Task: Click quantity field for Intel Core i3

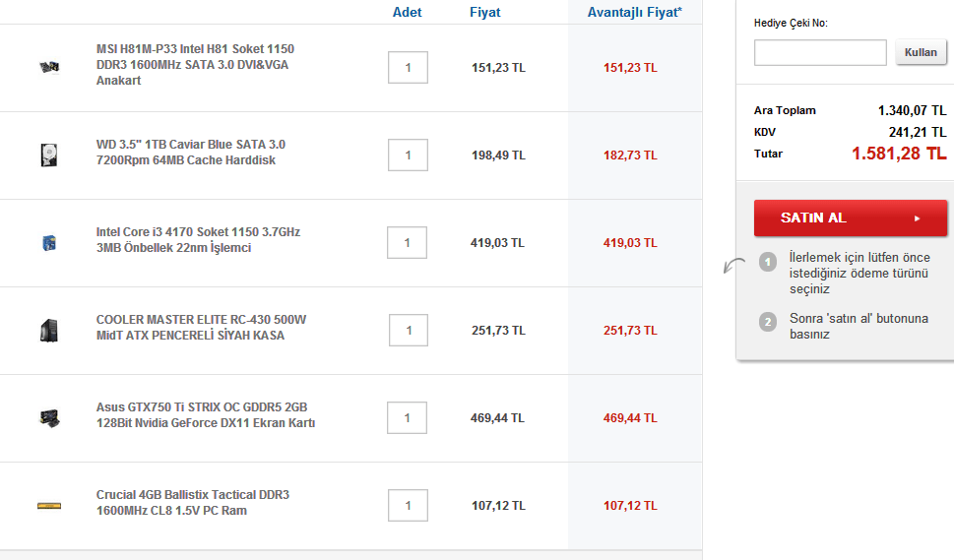Action: point(408,242)
